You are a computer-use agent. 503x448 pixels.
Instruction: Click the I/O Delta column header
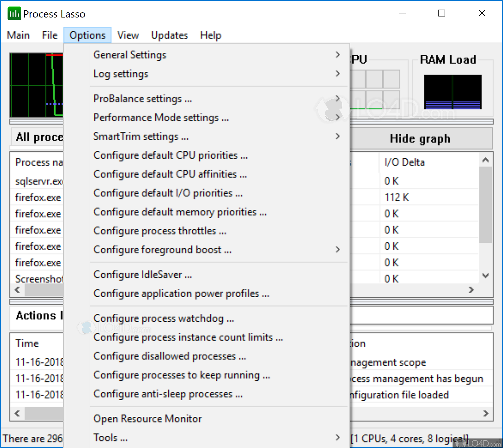coord(429,162)
